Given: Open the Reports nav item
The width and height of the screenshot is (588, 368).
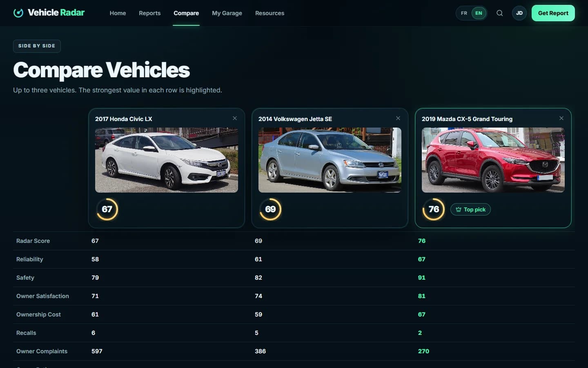Looking at the screenshot, I should pyautogui.click(x=150, y=13).
